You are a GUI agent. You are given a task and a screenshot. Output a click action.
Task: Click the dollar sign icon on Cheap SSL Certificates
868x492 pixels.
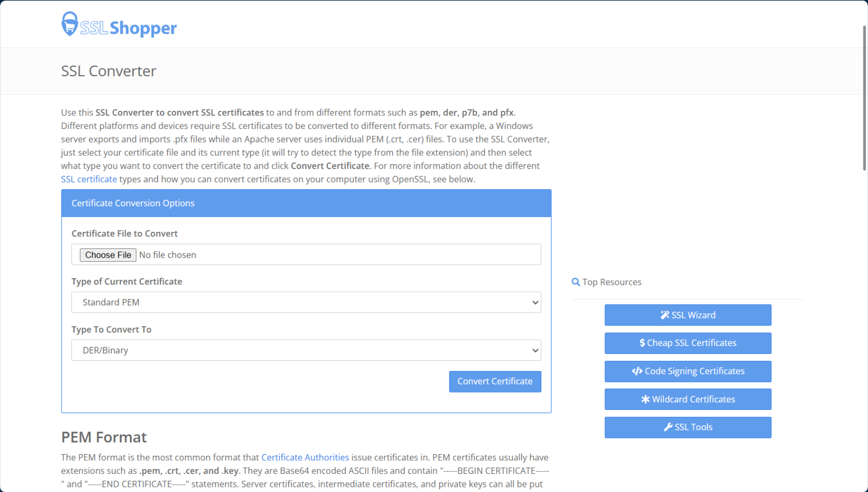pyautogui.click(x=641, y=343)
